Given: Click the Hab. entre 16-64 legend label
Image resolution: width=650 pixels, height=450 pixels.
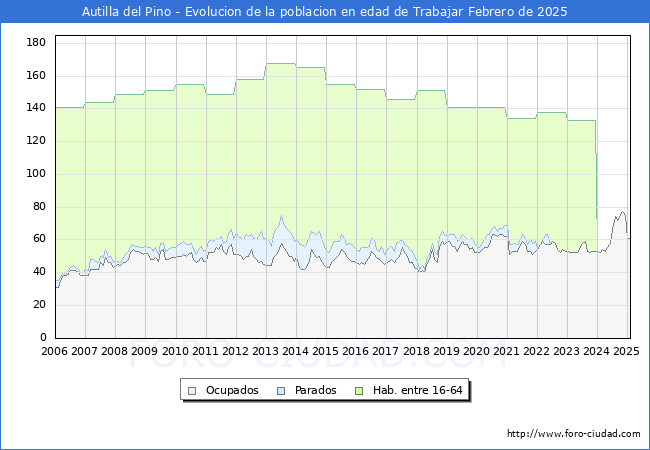Looking at the screenshot, I should tap(417, 390).
